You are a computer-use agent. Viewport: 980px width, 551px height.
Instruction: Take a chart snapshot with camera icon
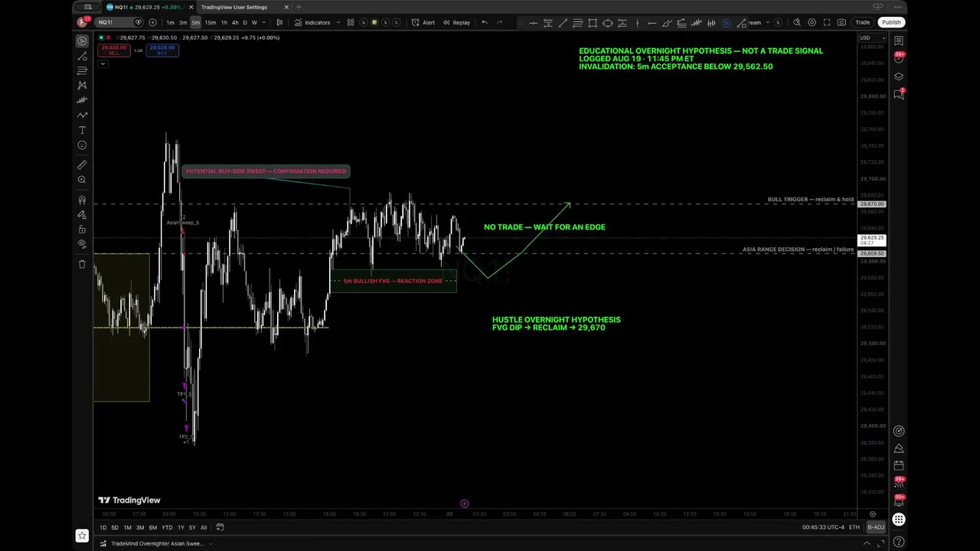click(841, 22)
